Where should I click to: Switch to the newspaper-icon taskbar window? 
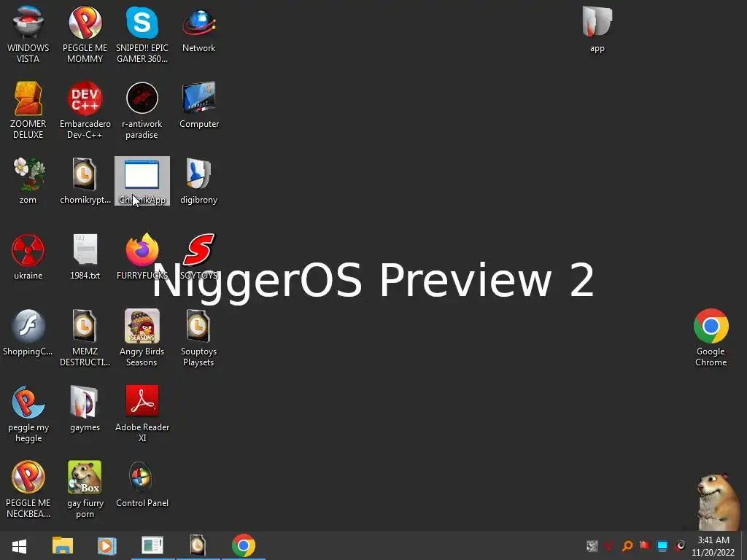point(152,545)
